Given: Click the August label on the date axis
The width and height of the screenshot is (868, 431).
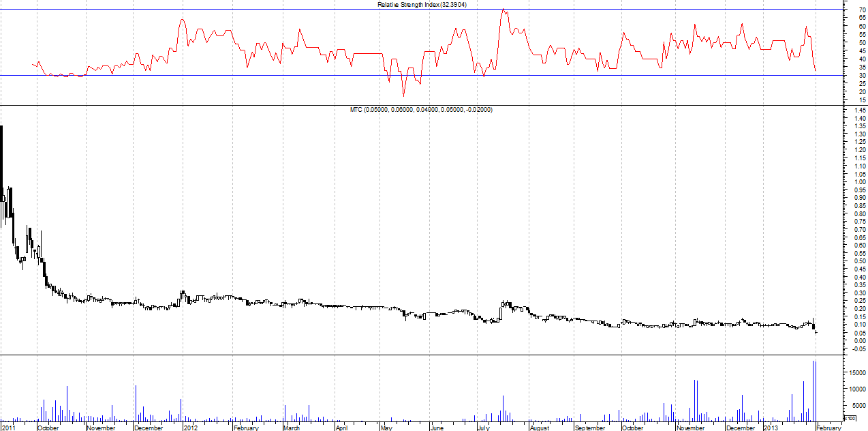Looking at the screenshot, I should (x=540, y=428).
